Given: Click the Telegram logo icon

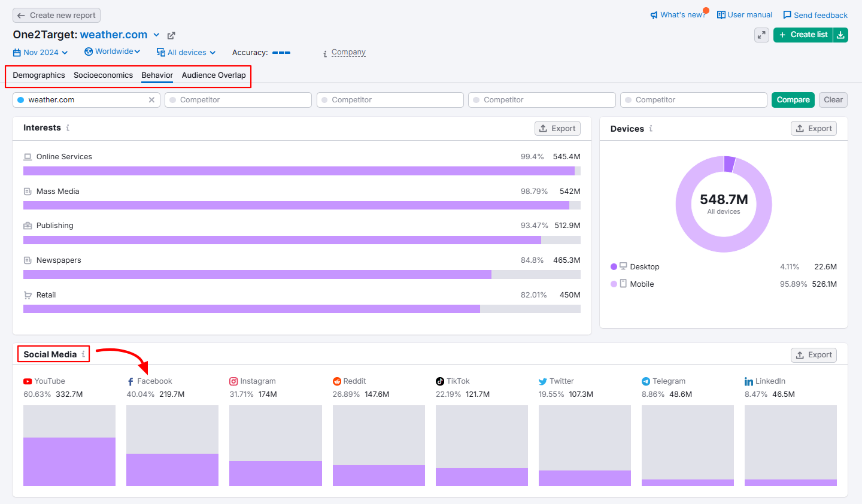Looking at the screenshot, I should (646, 381).
